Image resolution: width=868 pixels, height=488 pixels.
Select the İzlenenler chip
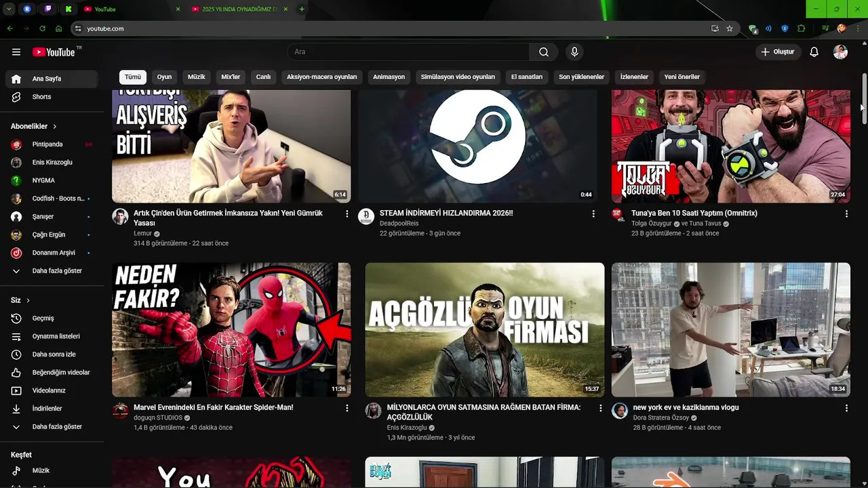(635, 77)
